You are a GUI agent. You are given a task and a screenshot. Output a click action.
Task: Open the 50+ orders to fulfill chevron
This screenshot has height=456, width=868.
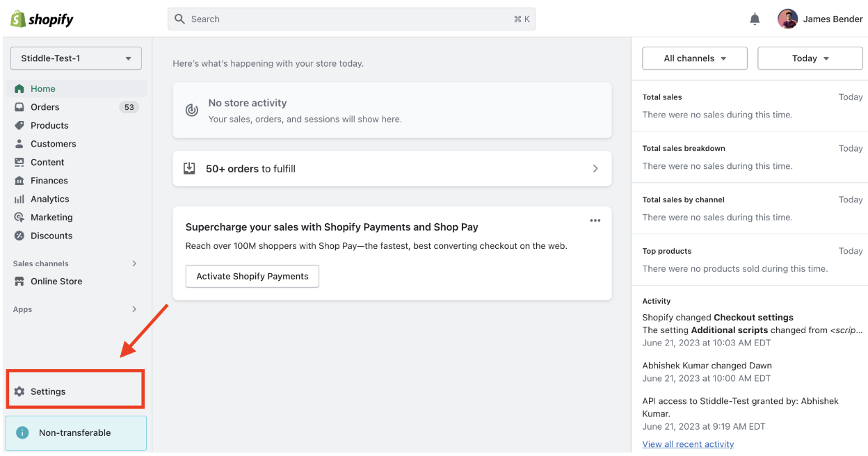click(595, 168)
